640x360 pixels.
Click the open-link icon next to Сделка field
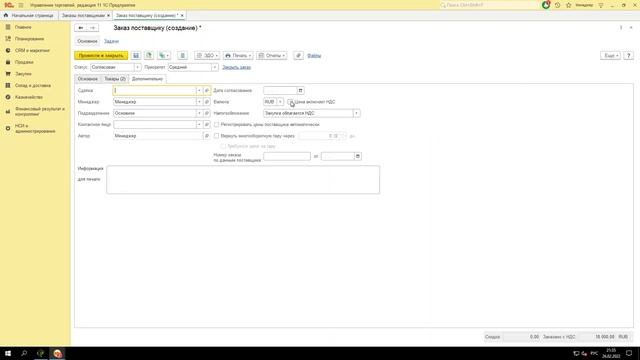[x=207, y=90]
